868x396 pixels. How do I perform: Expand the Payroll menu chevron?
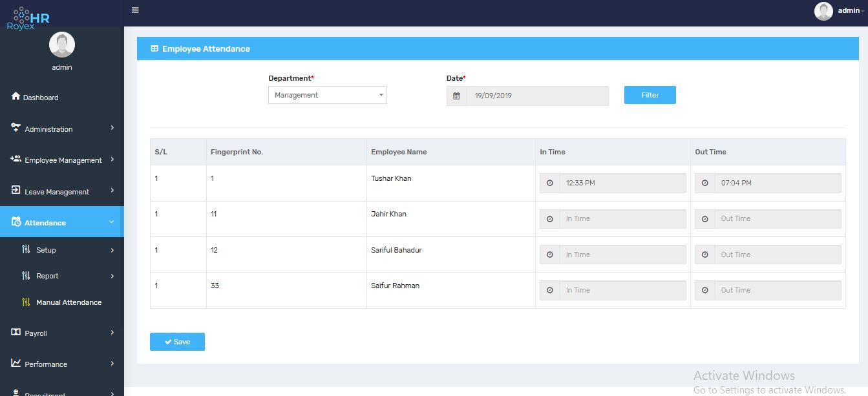112,333
